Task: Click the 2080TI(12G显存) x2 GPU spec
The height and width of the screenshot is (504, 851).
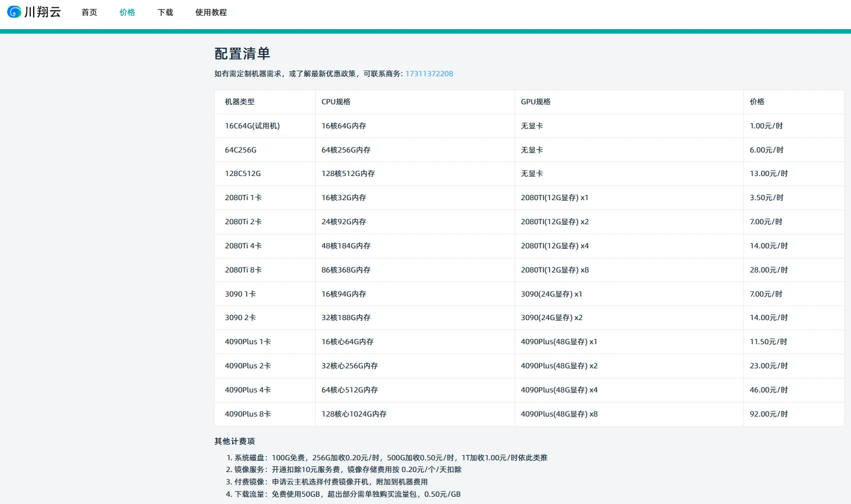Action: (x=555, y=221)
